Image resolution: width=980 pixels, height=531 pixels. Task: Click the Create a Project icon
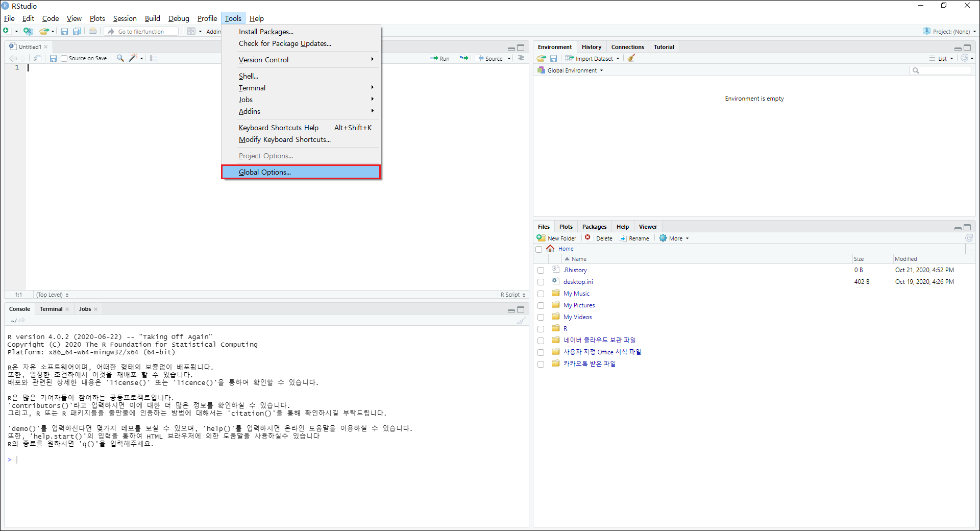(x=28, y=31)
